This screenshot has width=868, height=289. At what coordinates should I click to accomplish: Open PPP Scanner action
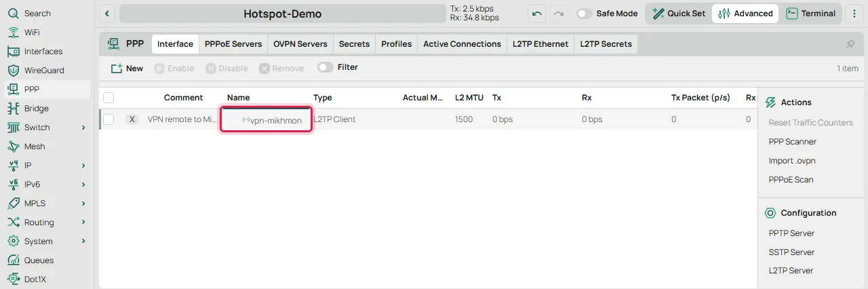click(792, 142)
